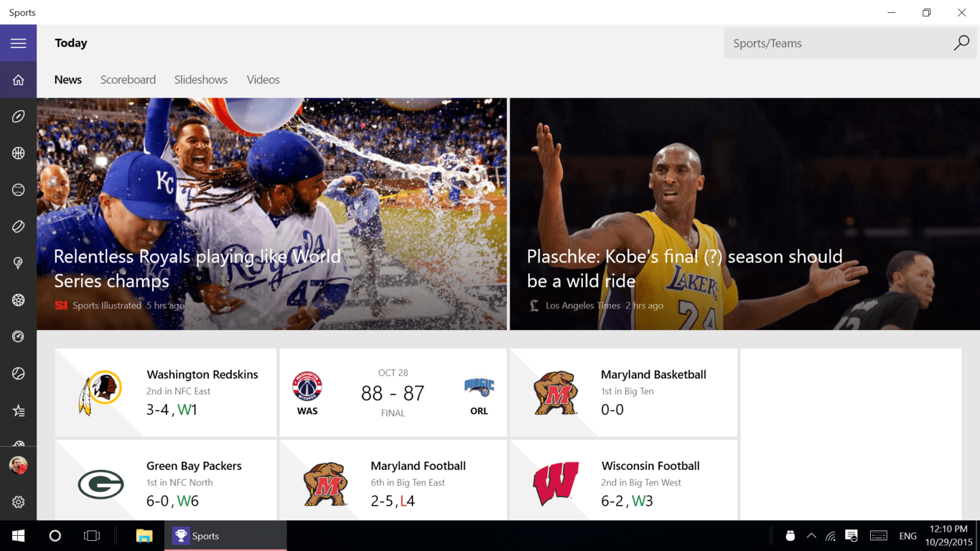This screenshot has height=551, width=980.
Task: Click the OCT 28 game date
Action: click(x=393, y=373)
